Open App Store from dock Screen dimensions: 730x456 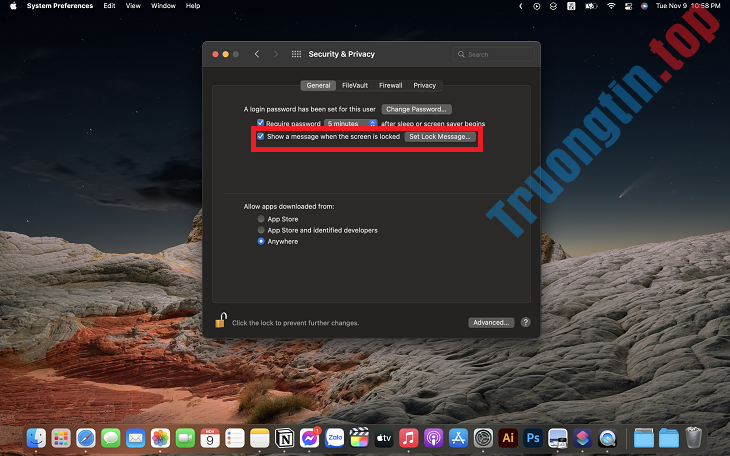459,438
